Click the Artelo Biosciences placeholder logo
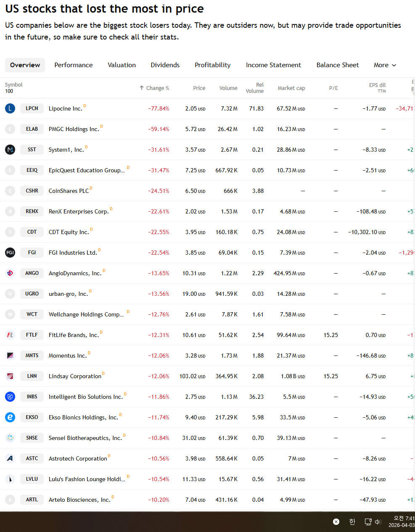 (x=10, y=500)
